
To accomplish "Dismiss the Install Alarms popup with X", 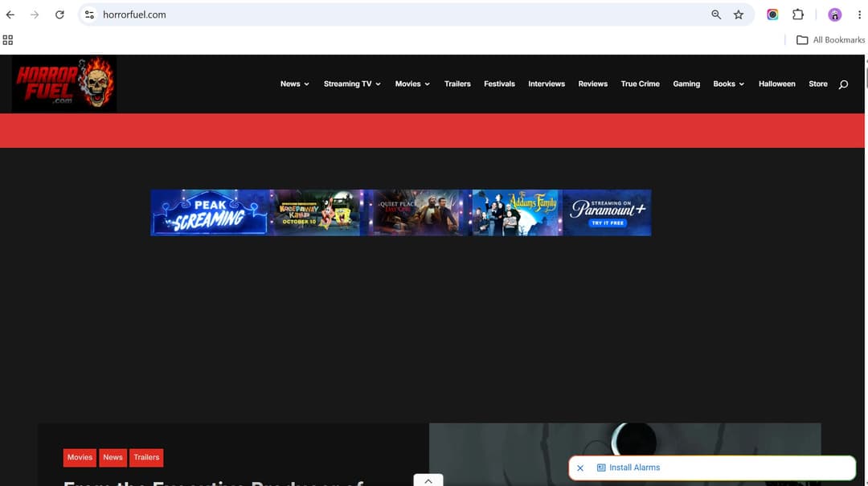I will tap(580, 468).
